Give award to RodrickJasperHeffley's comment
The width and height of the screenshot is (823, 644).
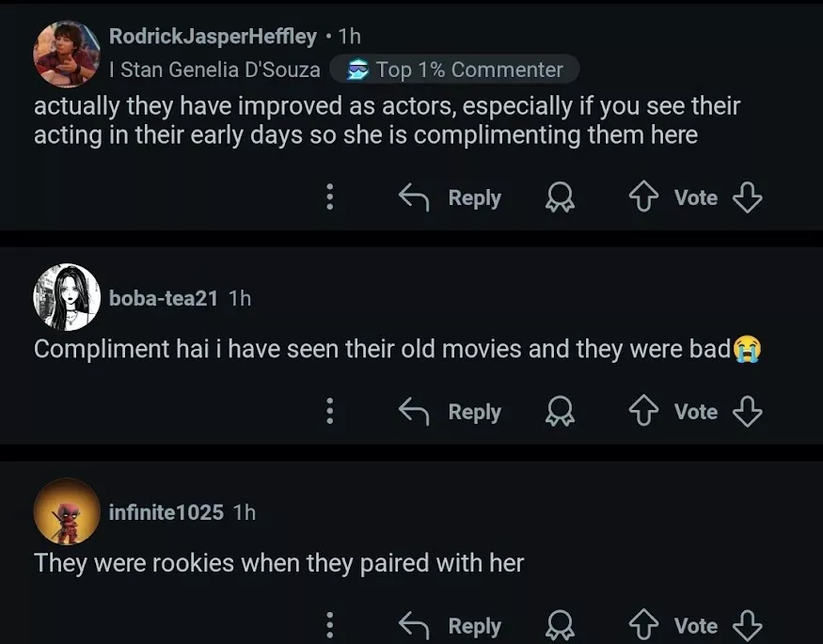pyautogui.click(x=561, y=197)
